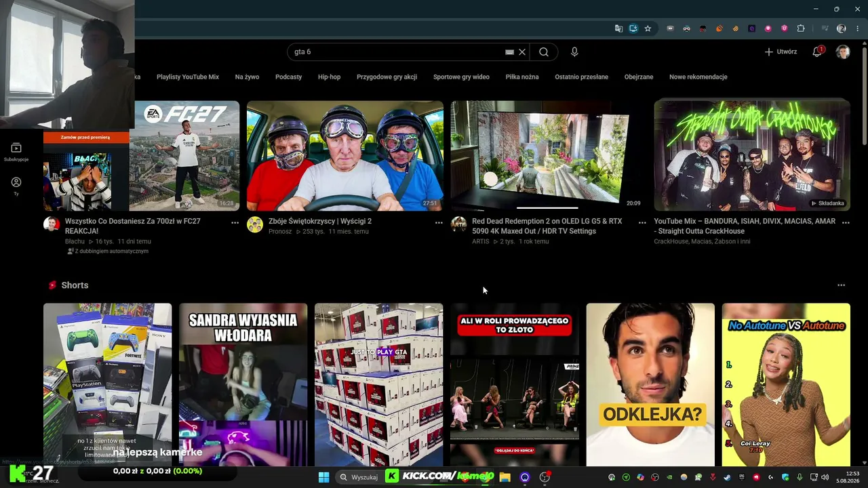
Task: Select the 'Na żywo' filter chip
Action: click(x=247, y=77)
